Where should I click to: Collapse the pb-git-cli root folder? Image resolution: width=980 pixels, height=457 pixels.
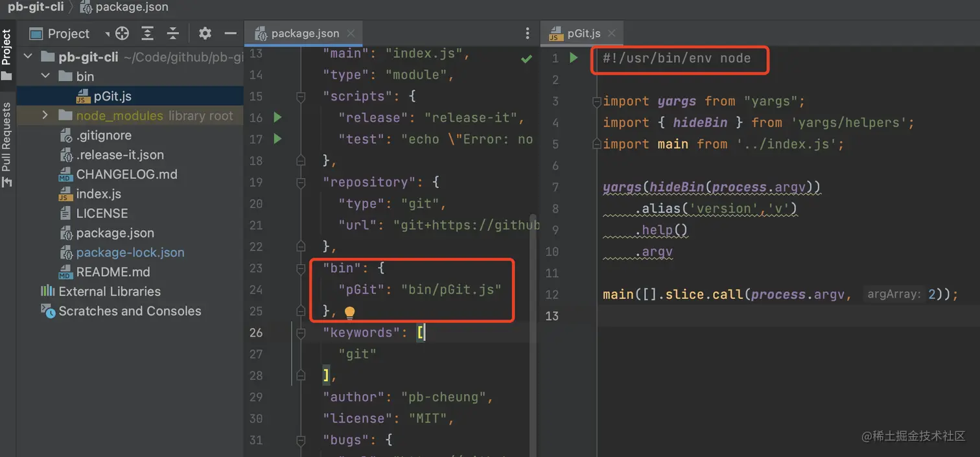pyautogui.click(x=28, y=57)
